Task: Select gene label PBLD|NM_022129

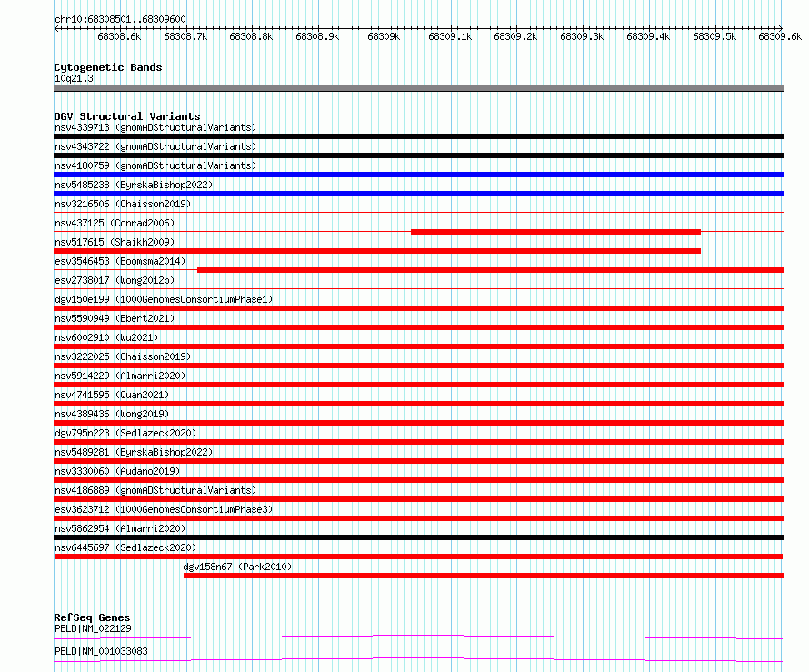Action: (x=93, y=628)
